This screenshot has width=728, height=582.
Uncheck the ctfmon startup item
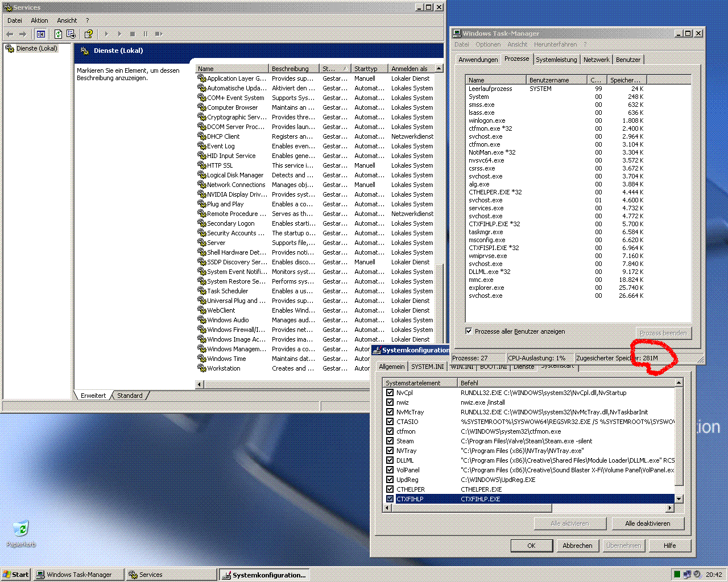click(390, 431)
